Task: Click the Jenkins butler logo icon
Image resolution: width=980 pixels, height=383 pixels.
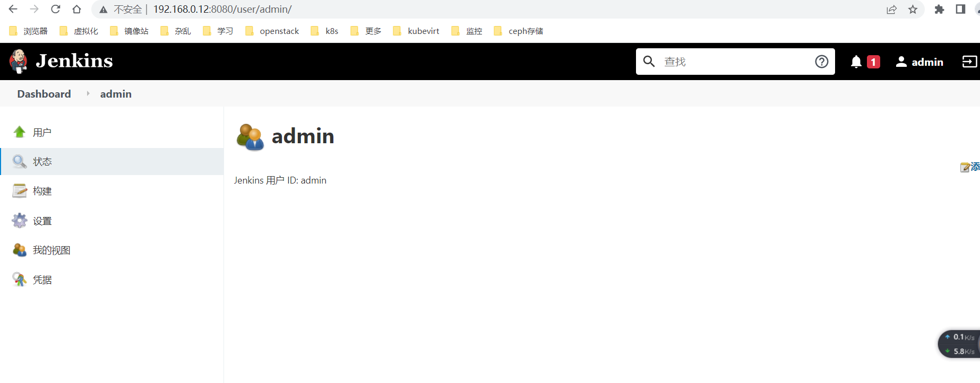Action: pyautogui.click(x=19, y=62)
